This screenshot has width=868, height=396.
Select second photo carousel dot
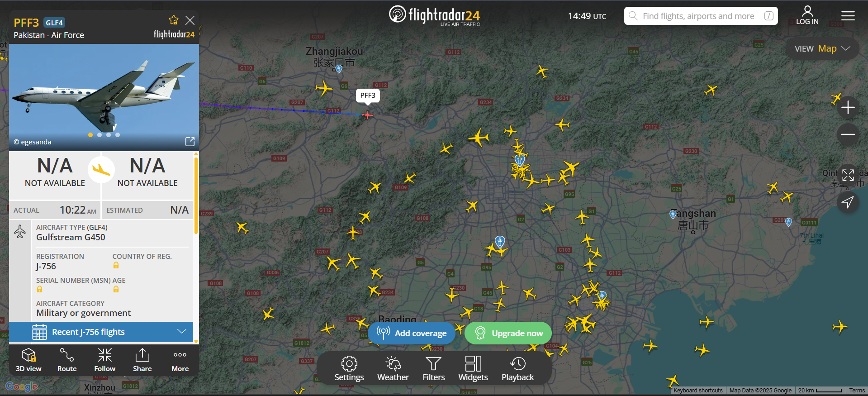(x=100, y=135)
